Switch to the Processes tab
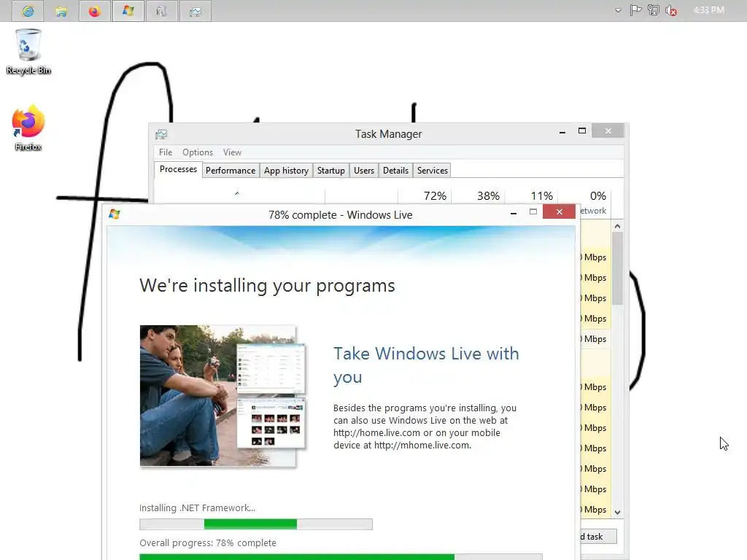 click(x=178, y=169)
